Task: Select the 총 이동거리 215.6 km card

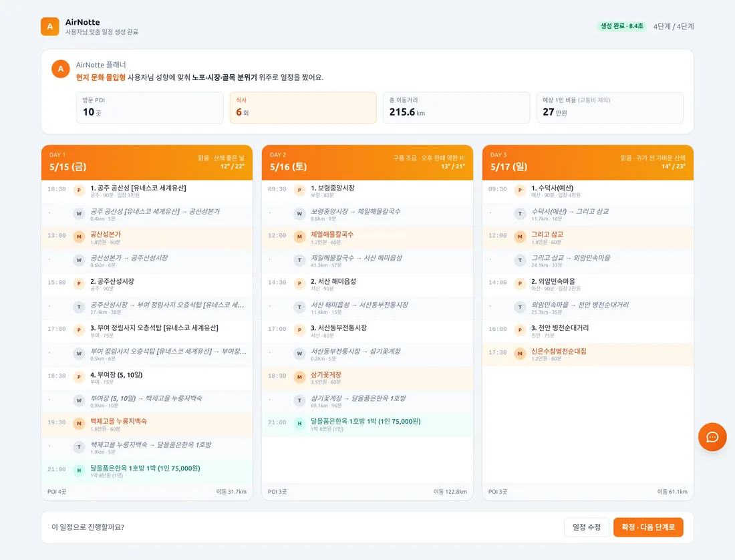Action: (x=456, y=108)
